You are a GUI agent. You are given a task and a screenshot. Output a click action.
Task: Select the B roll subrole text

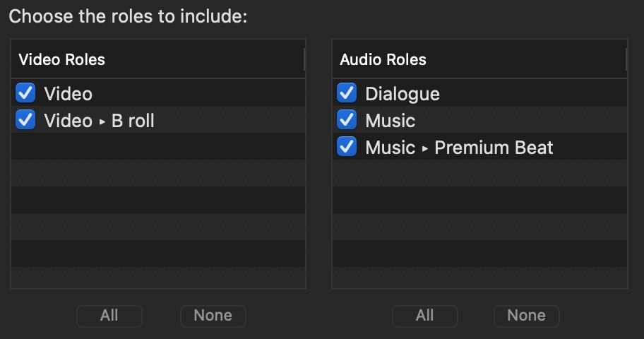(x=133, y=121)
